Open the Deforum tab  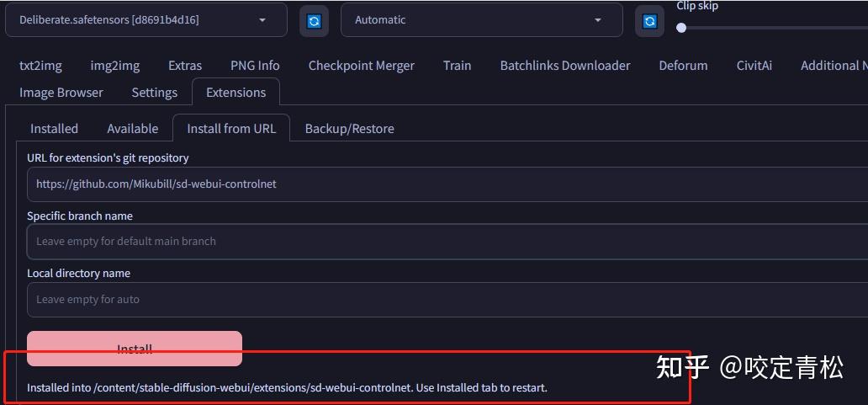683,66
